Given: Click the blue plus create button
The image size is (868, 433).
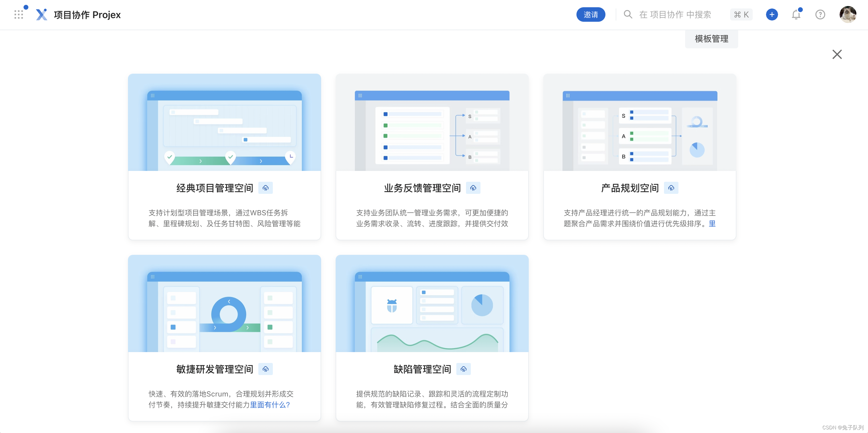Looking at the screenshot, I should 772,14.
